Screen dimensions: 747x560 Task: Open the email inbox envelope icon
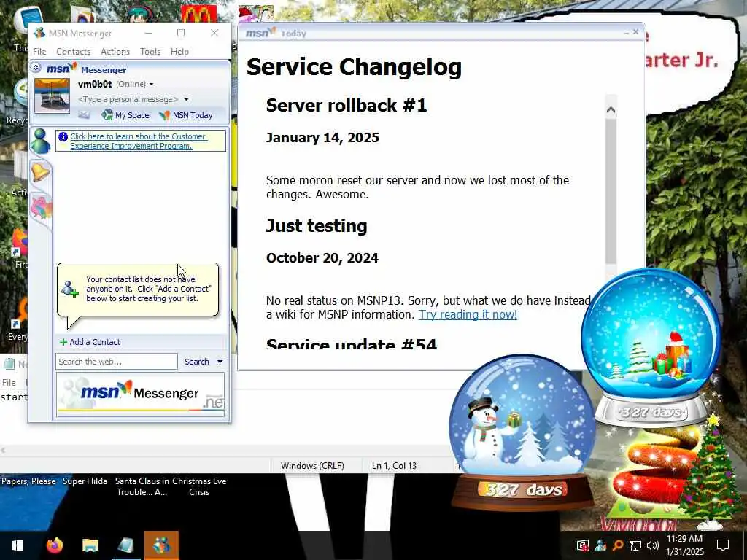pyautogui.click(x=84, y=114)
